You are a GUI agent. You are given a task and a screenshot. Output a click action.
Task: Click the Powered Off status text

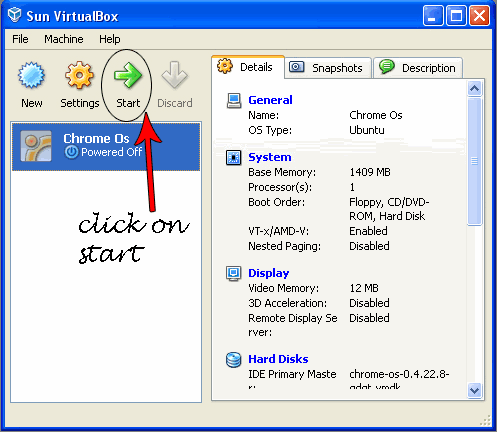(x=112, y=152)
